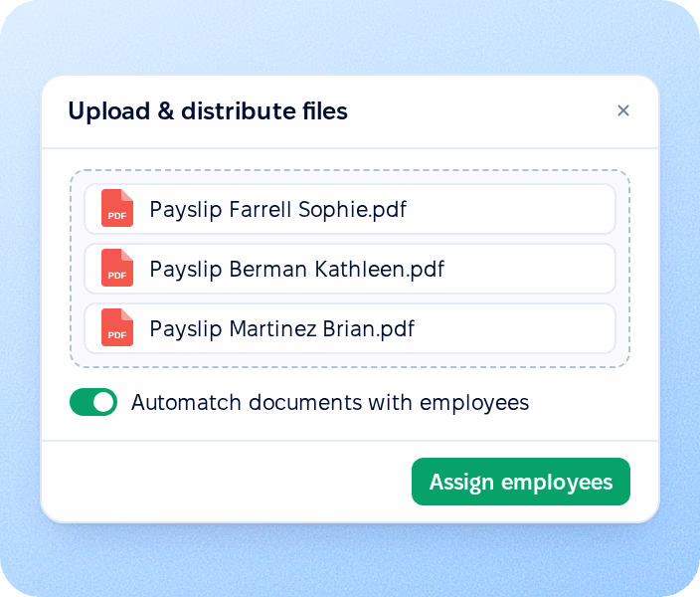Click PDF icon for Payslip Martinez Brian
The width and height of the screenshot is (700, 597).
click(x=117, y=327)
